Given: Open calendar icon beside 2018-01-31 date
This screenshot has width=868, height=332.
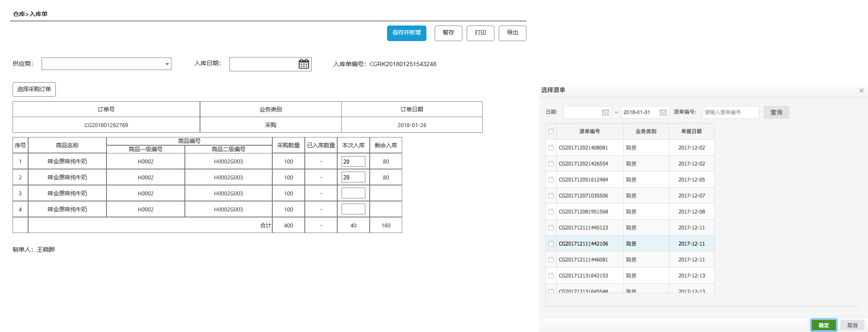Looking at the screenshot, I should pos(663,112).
